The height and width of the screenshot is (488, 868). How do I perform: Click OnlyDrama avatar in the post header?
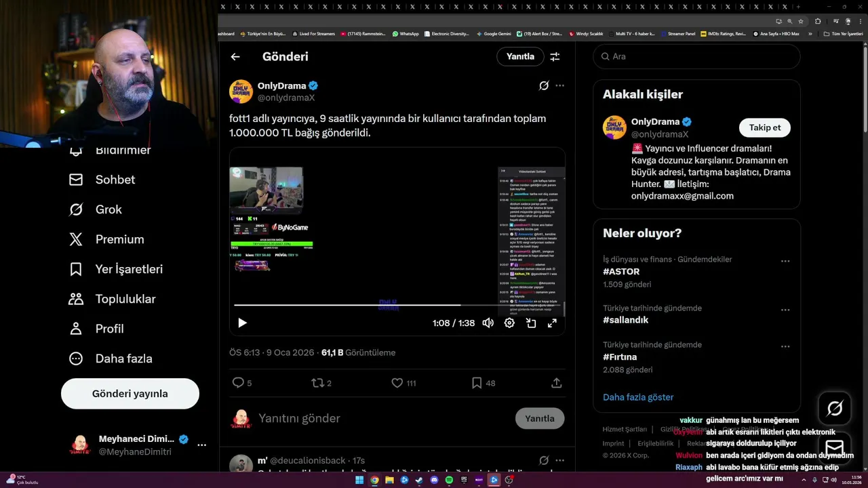tap(241, 91)
